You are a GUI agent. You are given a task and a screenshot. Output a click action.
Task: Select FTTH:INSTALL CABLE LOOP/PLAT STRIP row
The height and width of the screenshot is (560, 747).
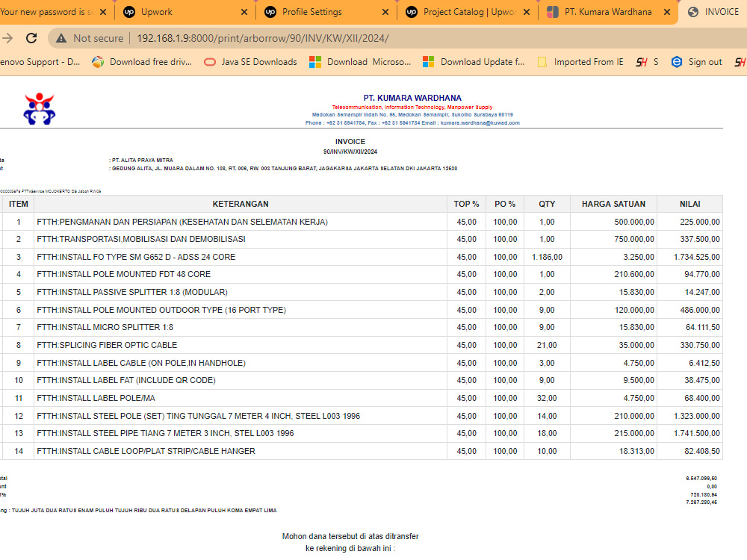tap(361, 451)
